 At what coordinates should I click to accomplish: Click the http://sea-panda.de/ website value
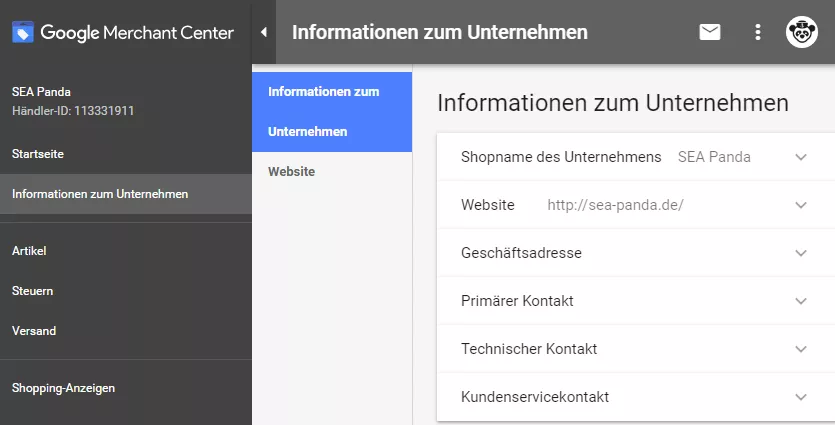[615, 205]
